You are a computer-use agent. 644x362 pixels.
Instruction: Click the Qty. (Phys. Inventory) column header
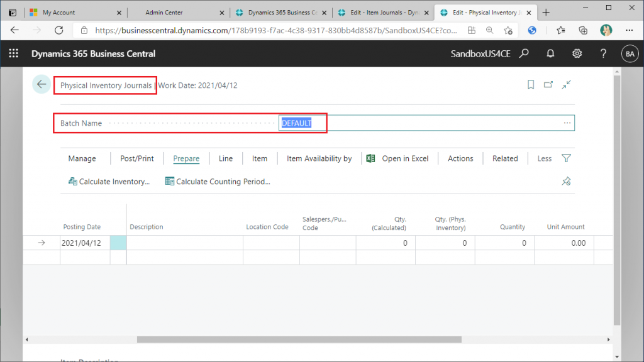(x=450, y=223)
